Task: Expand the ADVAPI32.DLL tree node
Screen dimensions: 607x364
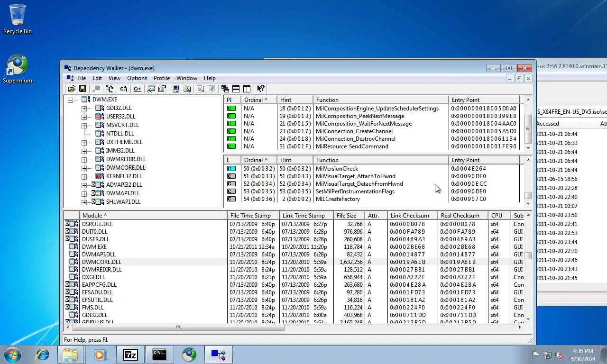Action: tap(84, 185)
